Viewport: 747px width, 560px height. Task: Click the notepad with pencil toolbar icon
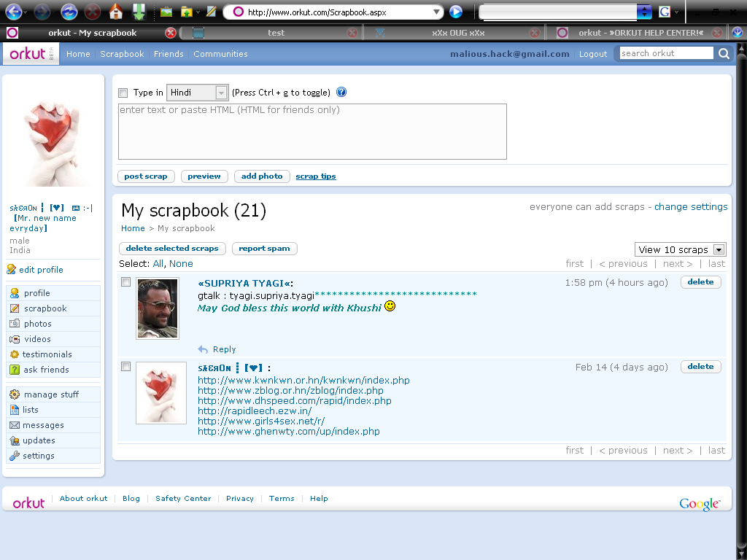point(211,12)
